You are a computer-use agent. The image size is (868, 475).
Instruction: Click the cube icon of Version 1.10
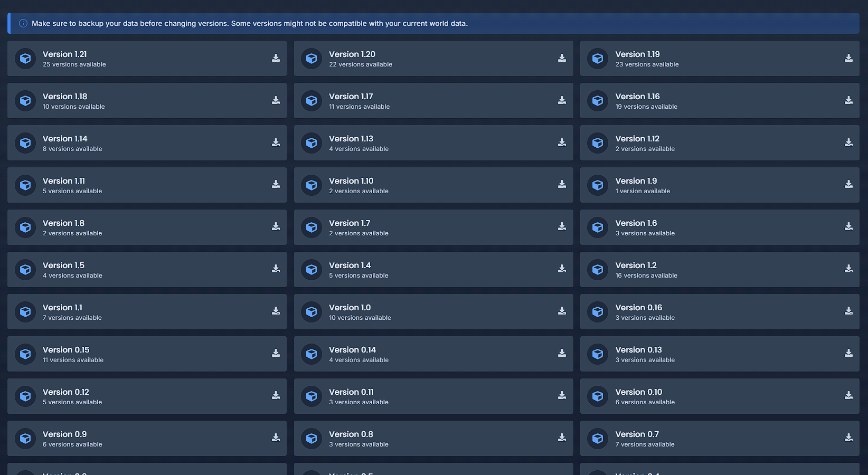312,185
